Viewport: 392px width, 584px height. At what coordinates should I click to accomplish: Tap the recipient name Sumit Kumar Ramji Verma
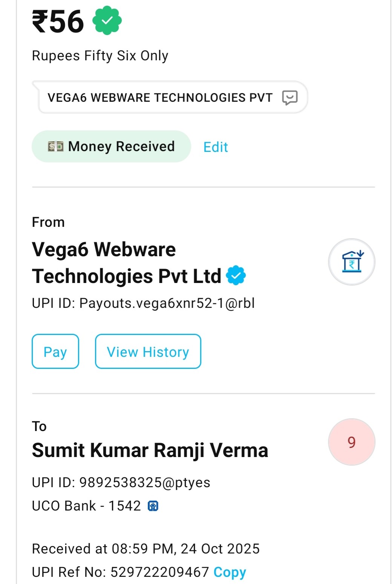click(x=150, y=450)
